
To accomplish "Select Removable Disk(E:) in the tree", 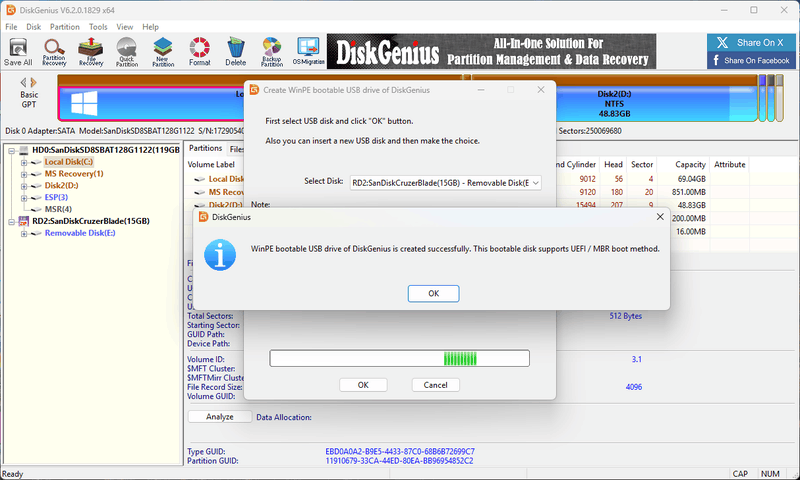I will tap(80, 233).
